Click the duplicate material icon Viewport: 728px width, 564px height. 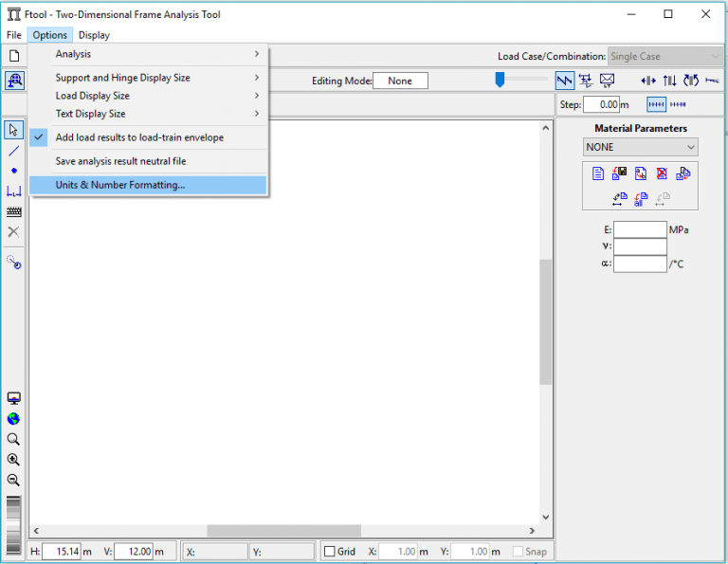point(683,173)
